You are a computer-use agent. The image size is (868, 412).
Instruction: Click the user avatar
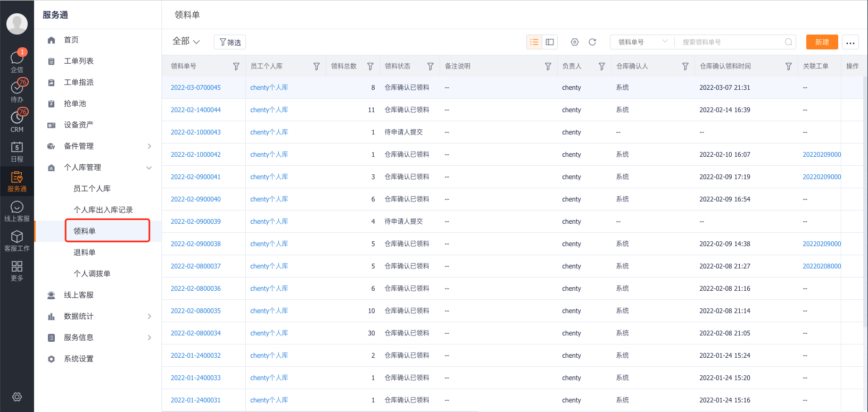pyautogui.click(x=17, y=24)
